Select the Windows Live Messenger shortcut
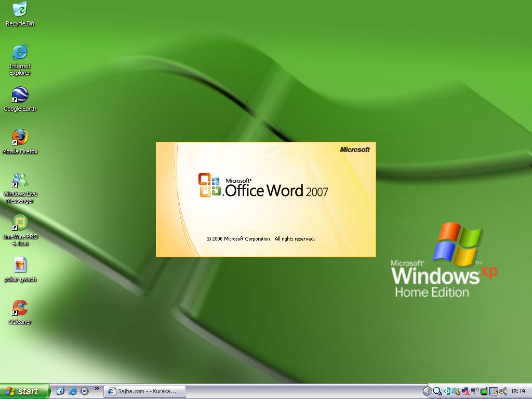The image size is (532, 399). [20, 180]
